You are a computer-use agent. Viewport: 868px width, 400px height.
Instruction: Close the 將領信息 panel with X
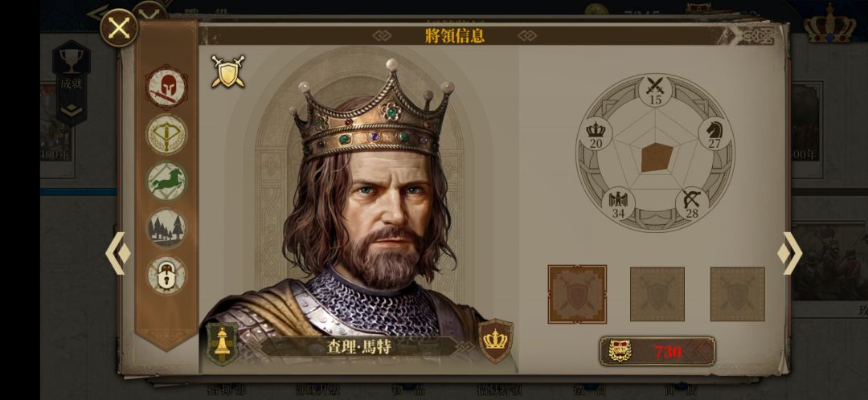119,27
